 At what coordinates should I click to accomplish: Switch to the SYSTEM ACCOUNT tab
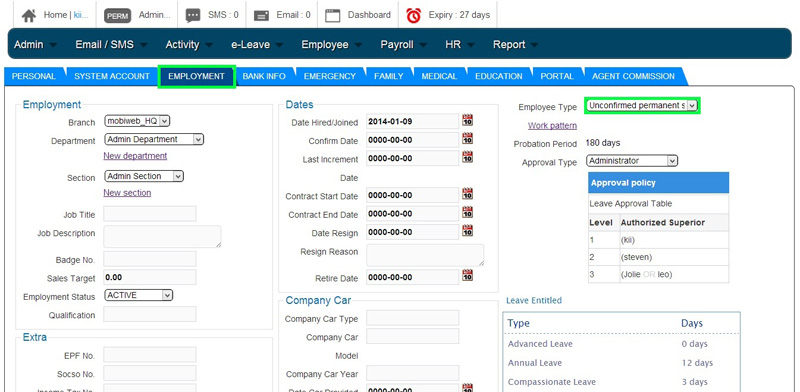(x=112, y=76)
